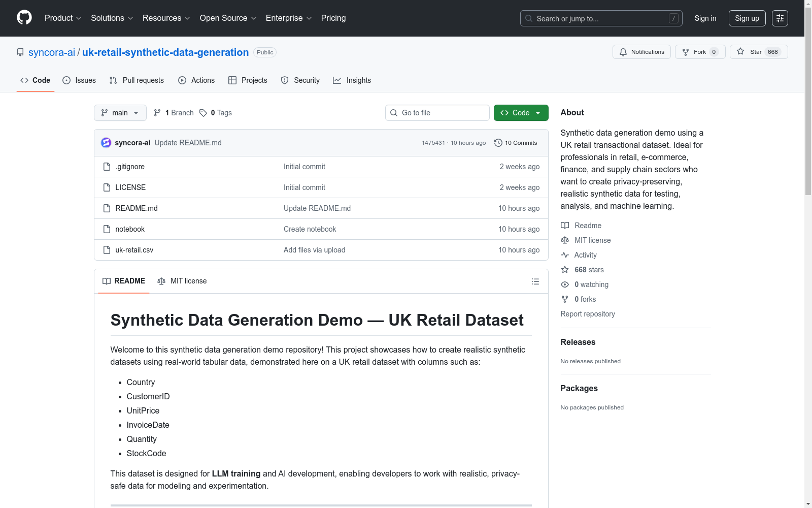Screen dimensions: 812x508
Task: Select the Code tab
Action: (36, 80)
